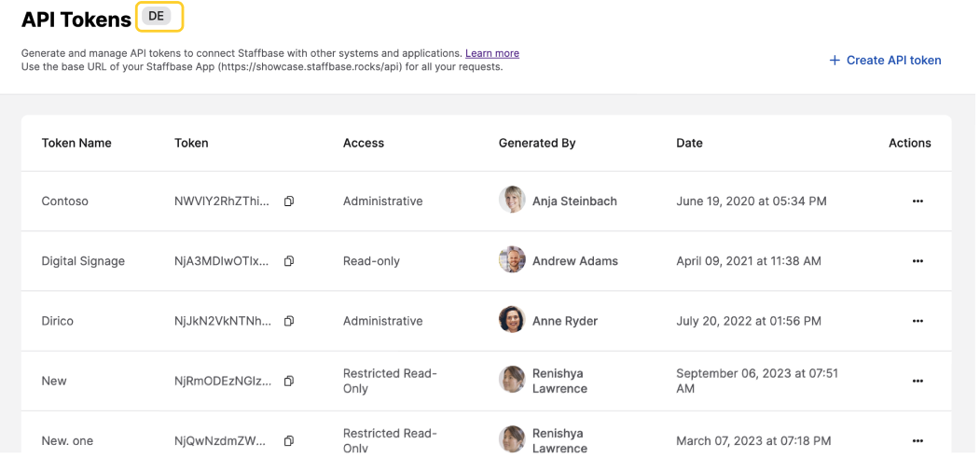Open the Learn more link

[x=492, y=54]
